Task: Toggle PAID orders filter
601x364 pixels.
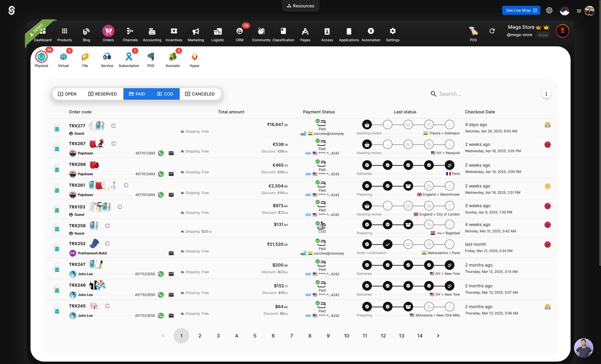Action: coord(137,94)
